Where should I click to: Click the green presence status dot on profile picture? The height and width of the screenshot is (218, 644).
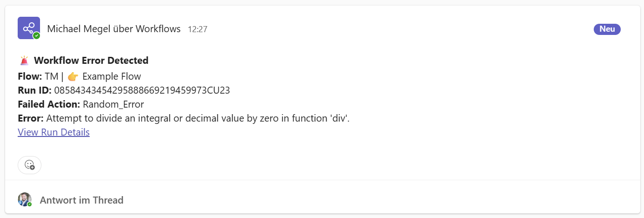[x=30, y=204]
